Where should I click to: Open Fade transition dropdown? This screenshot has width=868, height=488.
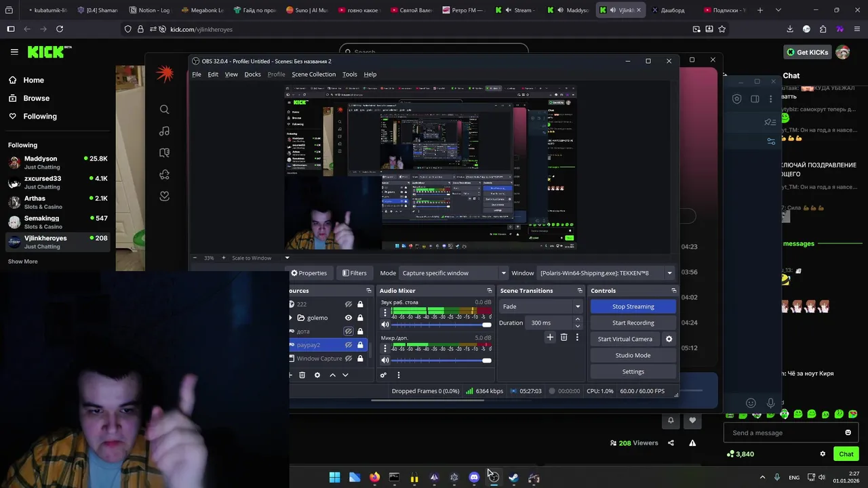pyautogui.click(x=541, y=306)
